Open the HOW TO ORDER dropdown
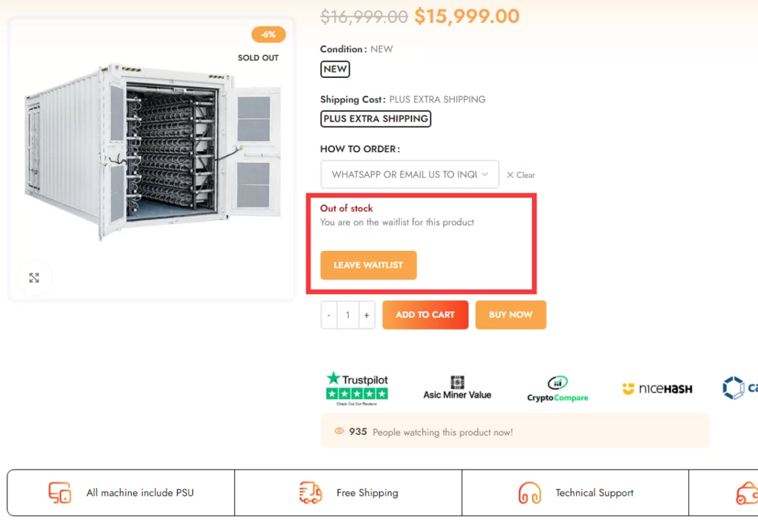This screenshot has width=758, height=532. click(409, 174)
